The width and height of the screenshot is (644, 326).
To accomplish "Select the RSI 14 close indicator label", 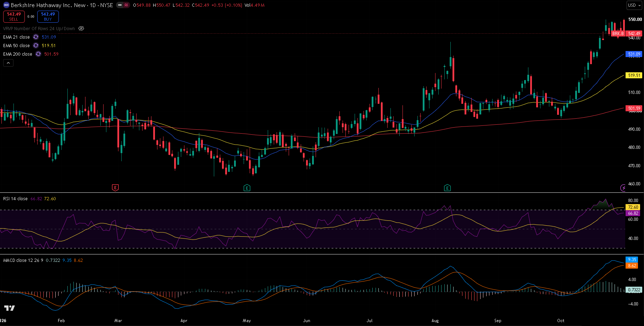I will point(15,198).
